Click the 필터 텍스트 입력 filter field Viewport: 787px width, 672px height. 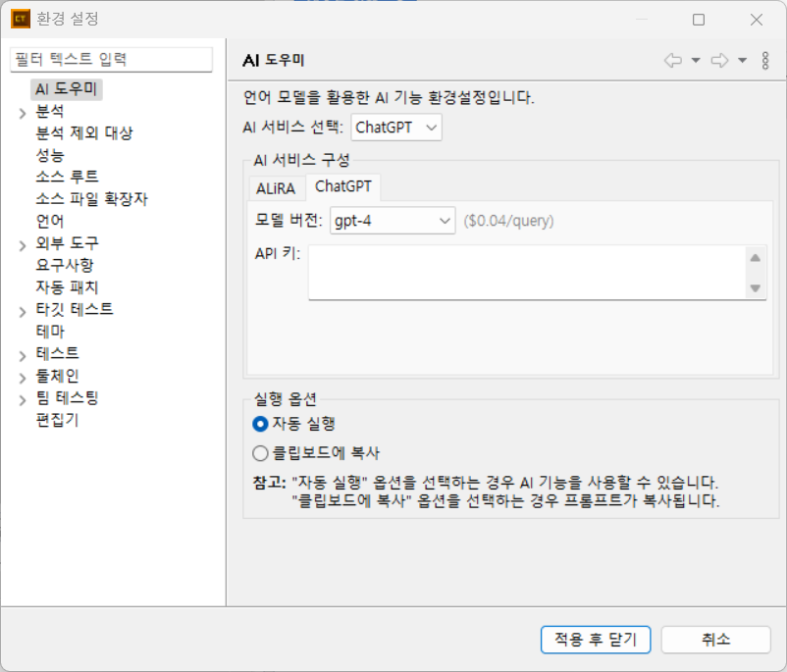112,59
